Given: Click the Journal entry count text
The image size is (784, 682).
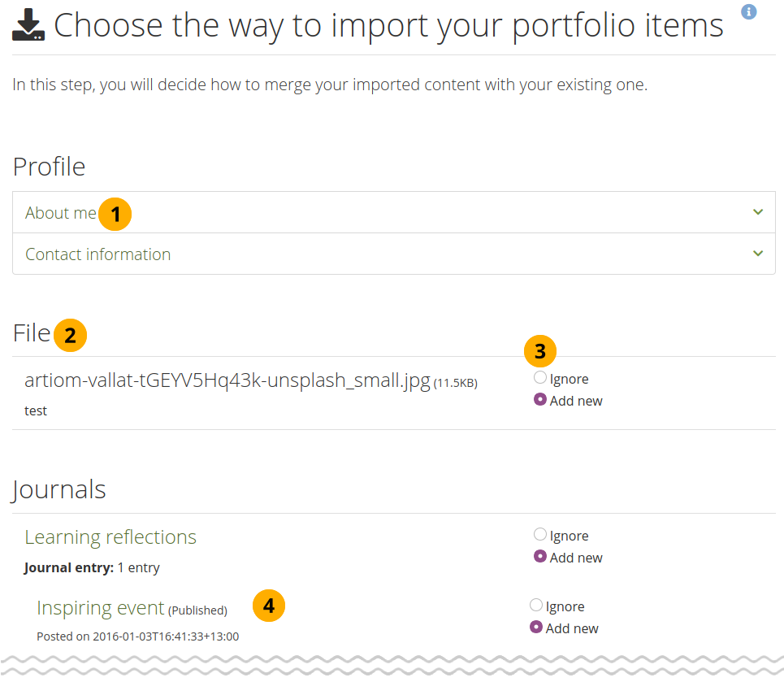Looking at the screenshot, I should [x=92, y=567].
